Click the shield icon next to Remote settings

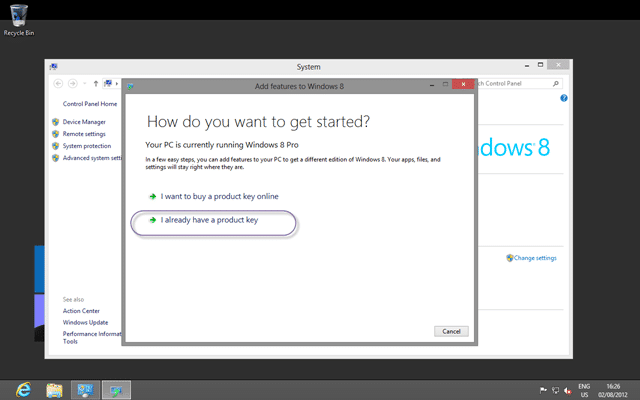(x=56, y=134)
